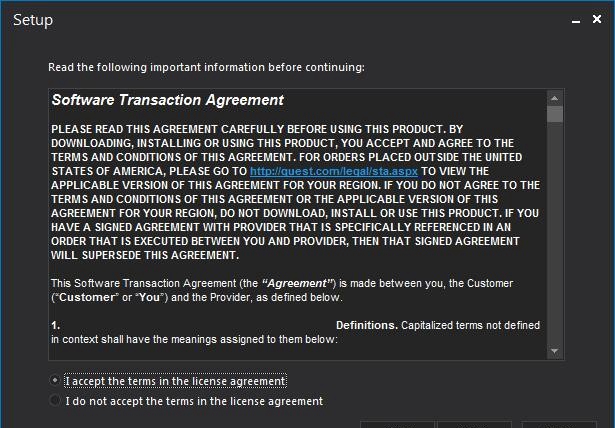Viewport: 615px width, 428px height.
Task: Click the "Read the following important information" label
Action: tap(206, 67)
